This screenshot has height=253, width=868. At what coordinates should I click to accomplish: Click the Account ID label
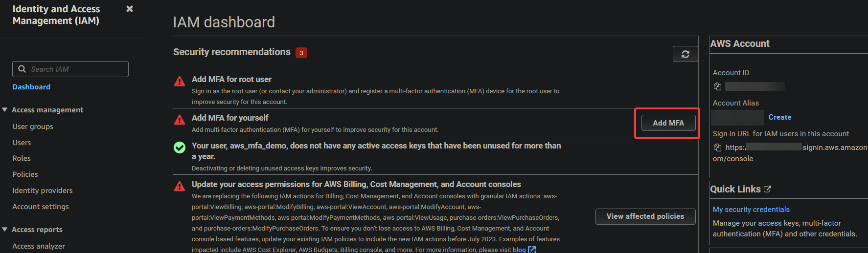coord(731,73)
